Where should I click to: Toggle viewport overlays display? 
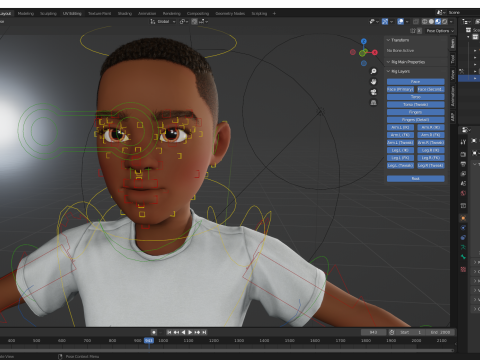(401, 22)
